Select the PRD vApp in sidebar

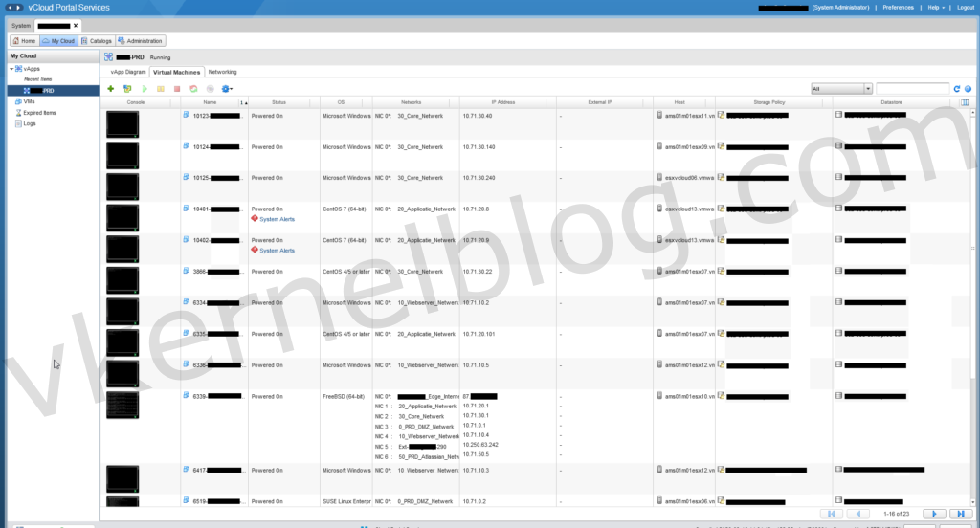[53, 91]
